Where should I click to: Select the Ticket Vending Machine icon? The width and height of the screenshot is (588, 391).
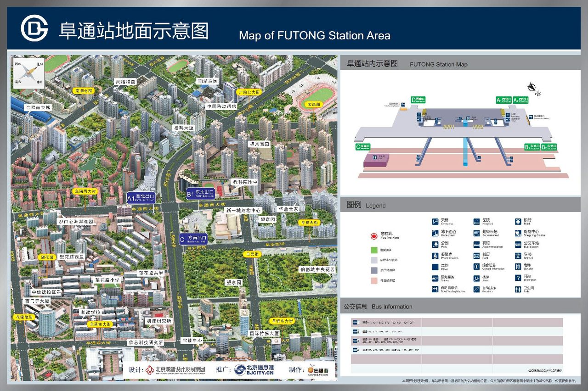click(x=435, y=290)
